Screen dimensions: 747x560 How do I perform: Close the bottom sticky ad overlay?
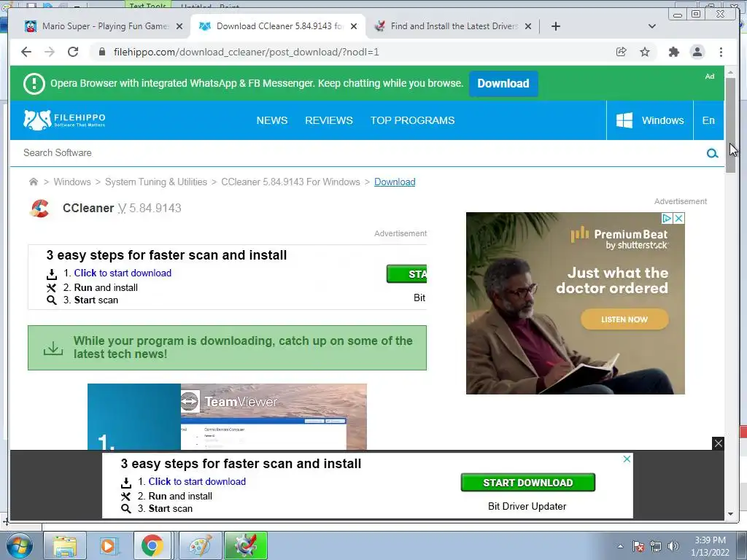[718, 443]
